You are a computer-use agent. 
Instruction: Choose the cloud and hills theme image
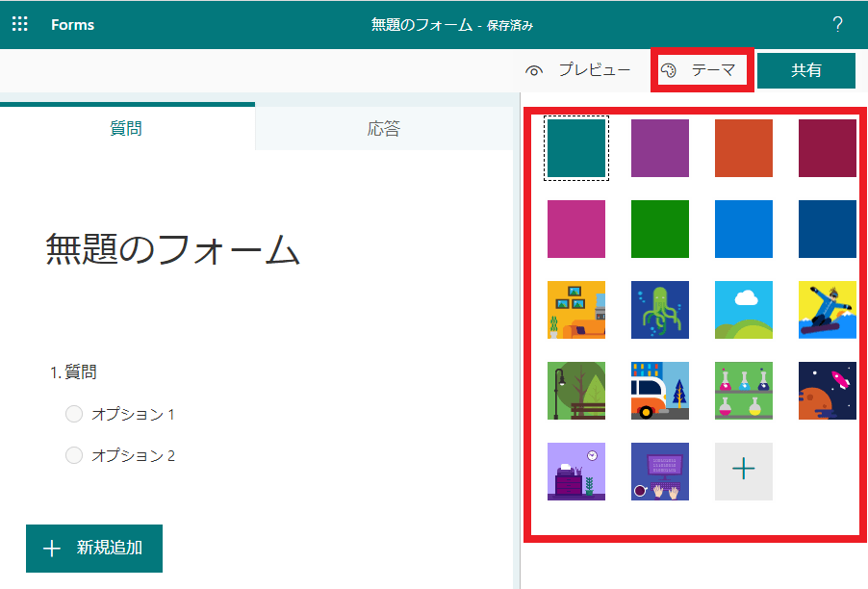744,310
